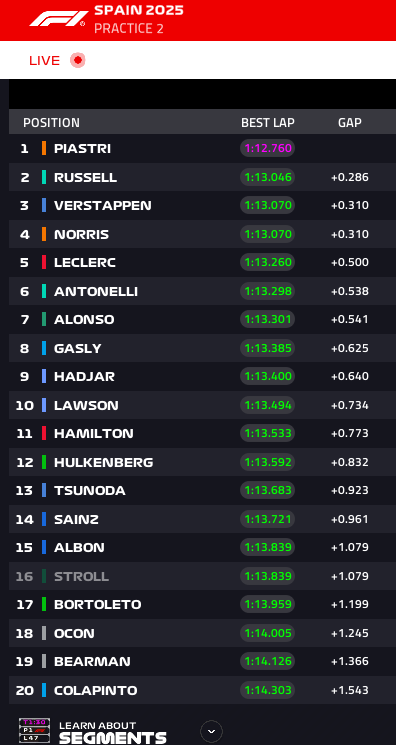Click Piastri's purple best lap time 1:12.760
Screen dimensions: 396x745
[x=268, y=148]
